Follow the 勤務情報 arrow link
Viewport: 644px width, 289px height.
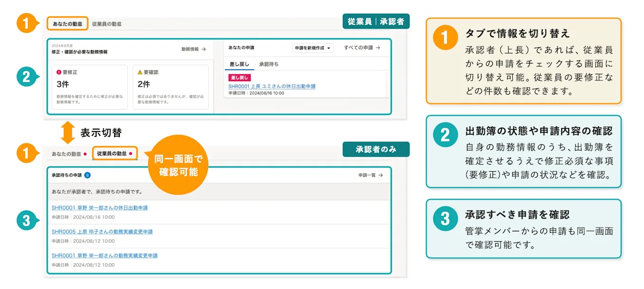pyautogui.click(x=194, y=49)
